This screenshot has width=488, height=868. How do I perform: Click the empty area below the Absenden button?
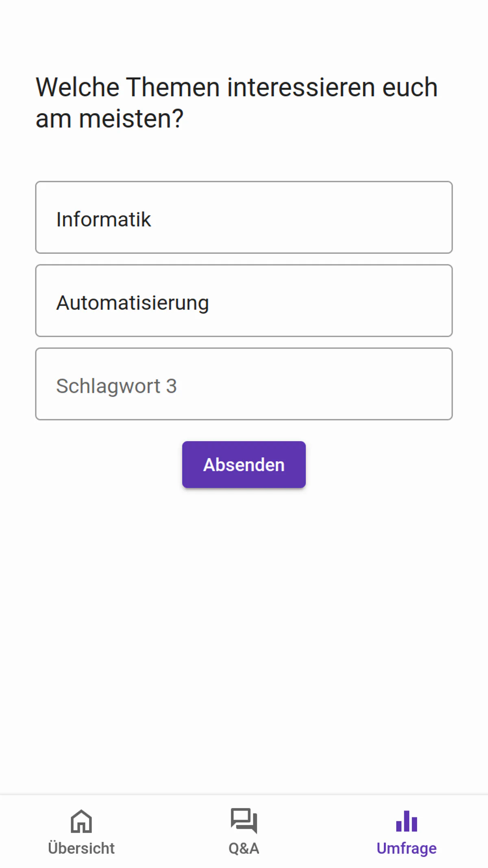tap(244, 630)
